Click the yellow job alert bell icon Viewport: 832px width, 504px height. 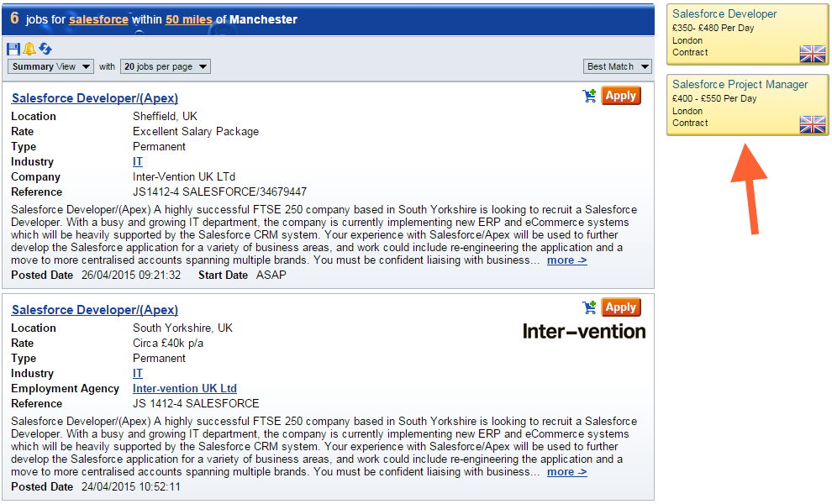(x=29, y=49)
